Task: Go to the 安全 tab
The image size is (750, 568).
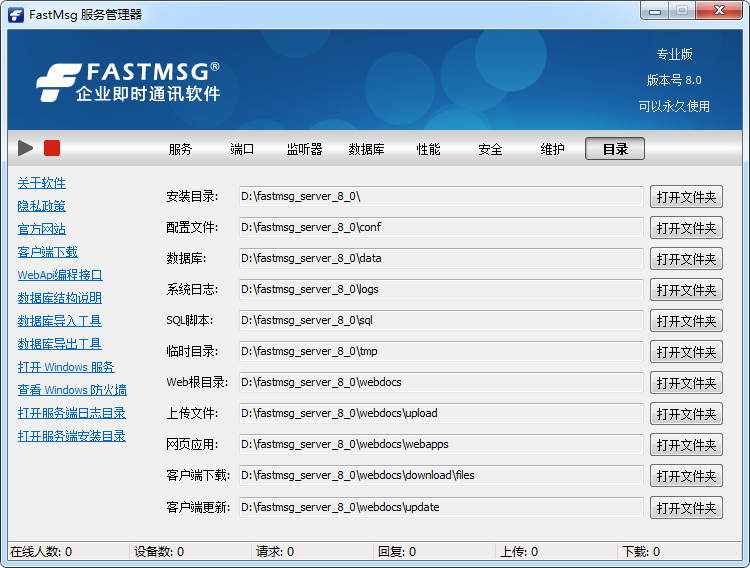Action: point(490,149)
